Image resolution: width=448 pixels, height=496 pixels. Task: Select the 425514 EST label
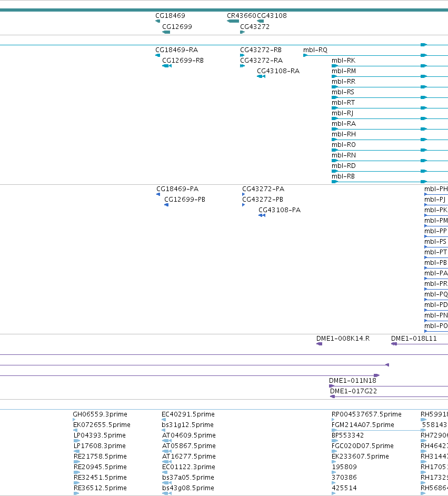[x=344, y=488]
